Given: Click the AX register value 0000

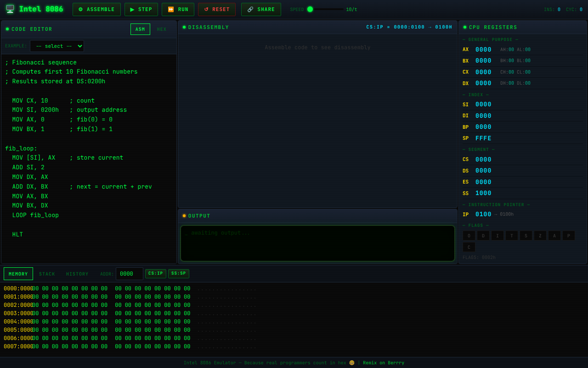Looking at the screenshot, I should (483, 50).
